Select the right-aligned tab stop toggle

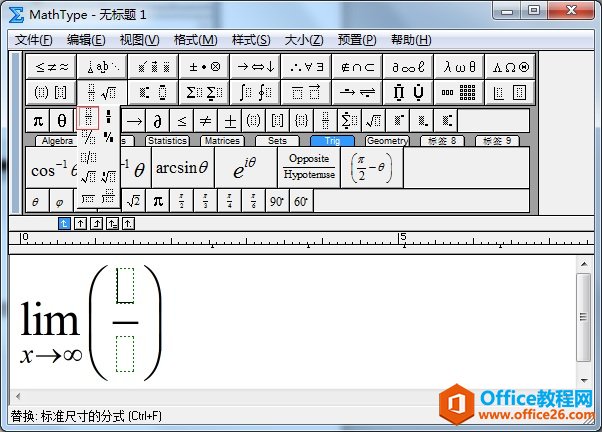click(96, 223)
